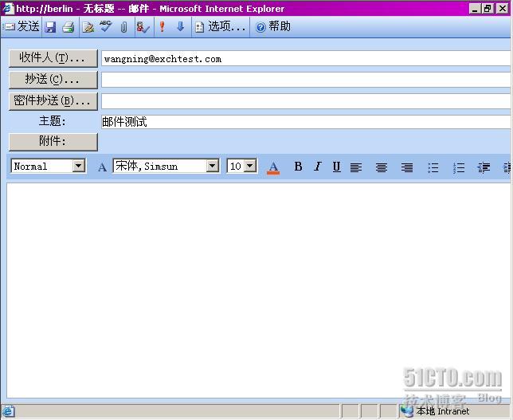Click the 发送 (Send) button
The width and height of the screenshot is (513, 420).
click(22, 27)
